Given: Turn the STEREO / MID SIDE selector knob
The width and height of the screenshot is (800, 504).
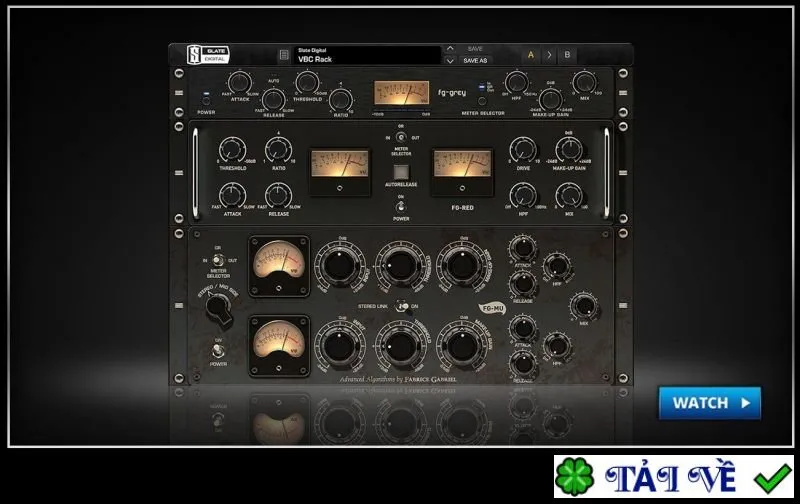Looking at the screenshot, I should (218, 308).
